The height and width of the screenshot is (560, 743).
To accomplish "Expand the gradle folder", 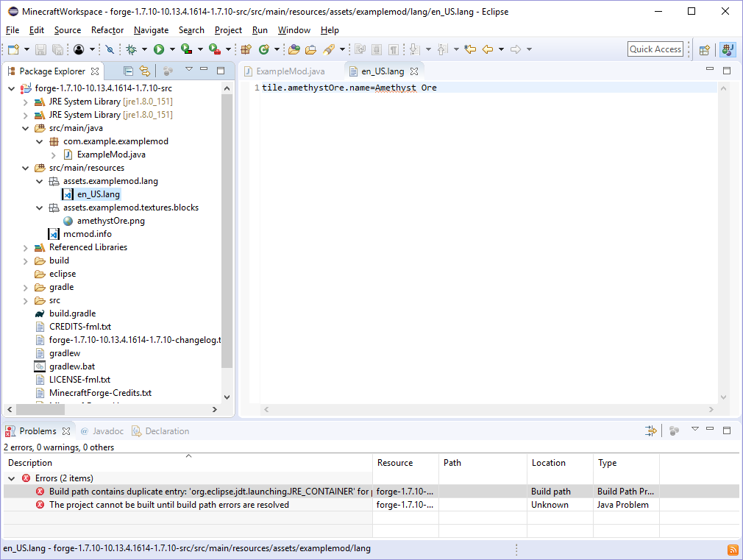I will click(x=26, y=287).
